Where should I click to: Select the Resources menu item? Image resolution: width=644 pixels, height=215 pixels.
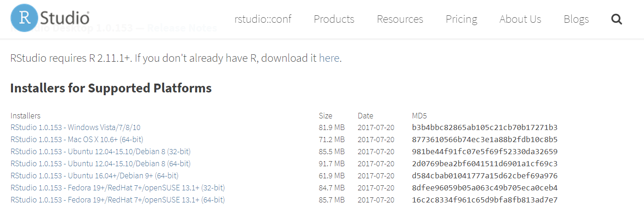400,19
